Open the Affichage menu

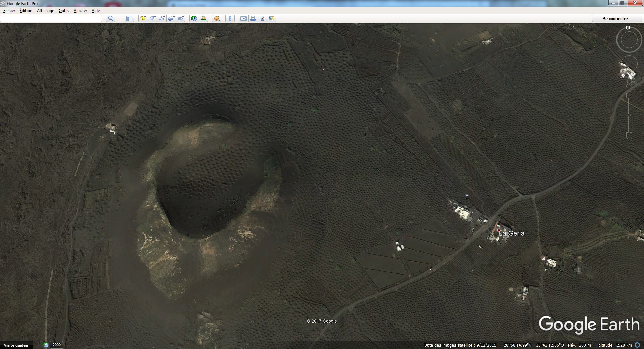click(x=45, y=11)
